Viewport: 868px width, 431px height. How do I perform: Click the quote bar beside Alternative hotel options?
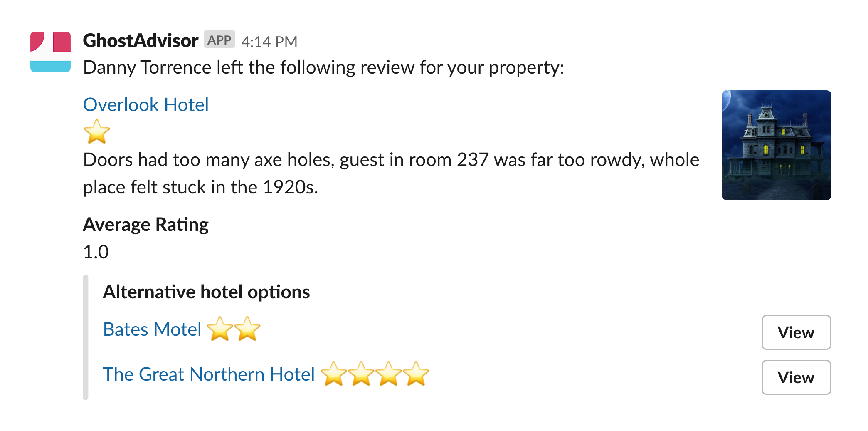pos(86,337)
